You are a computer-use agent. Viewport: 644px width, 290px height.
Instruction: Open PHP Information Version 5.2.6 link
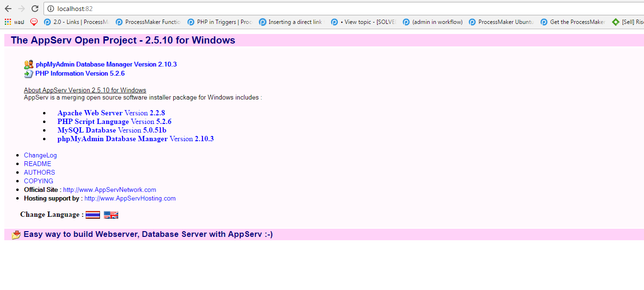point(80,74)
